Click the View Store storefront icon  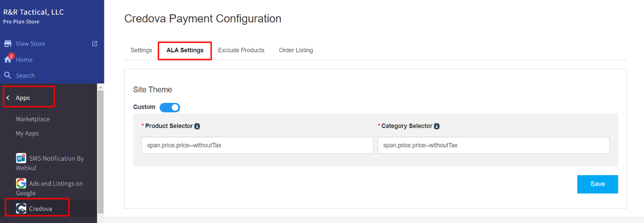tap(8, 43)
